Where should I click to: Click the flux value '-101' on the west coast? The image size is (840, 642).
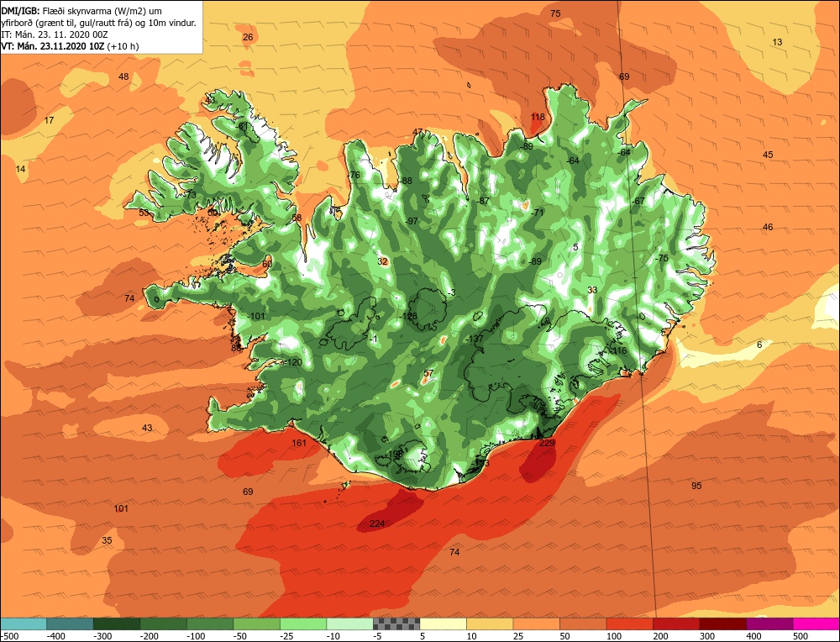(x=255, y=316)
